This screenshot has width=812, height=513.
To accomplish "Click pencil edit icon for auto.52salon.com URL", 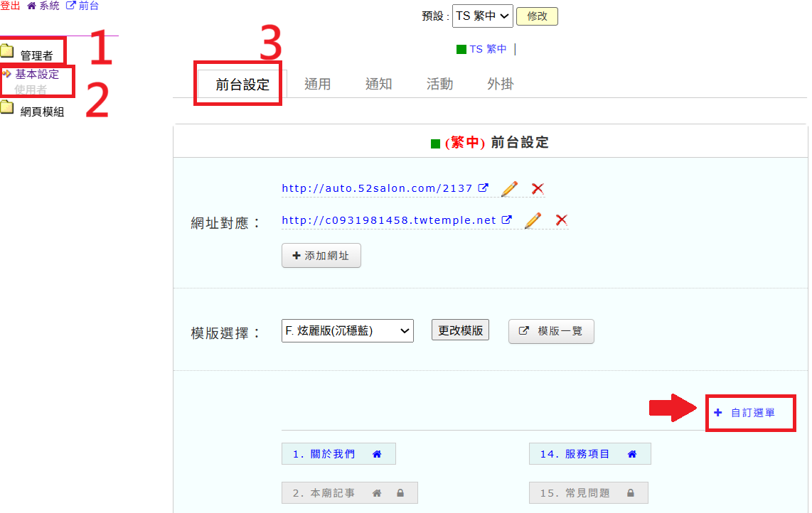I will [x=509, y=189].
